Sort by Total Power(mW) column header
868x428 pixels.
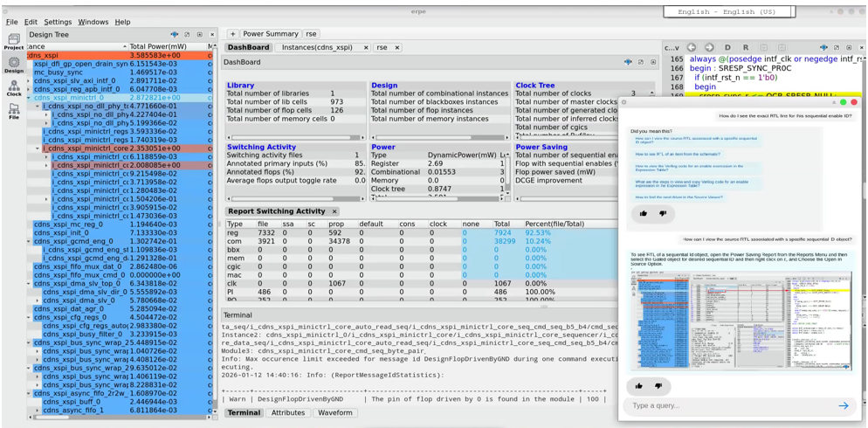tap(157, 46)
